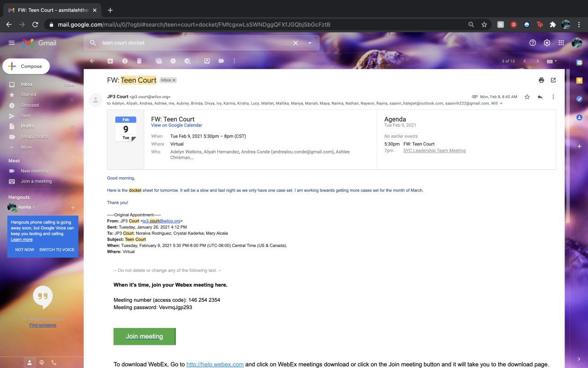Open the Sent folder
This screenshot has height=368, width=588.
point(26,116)
